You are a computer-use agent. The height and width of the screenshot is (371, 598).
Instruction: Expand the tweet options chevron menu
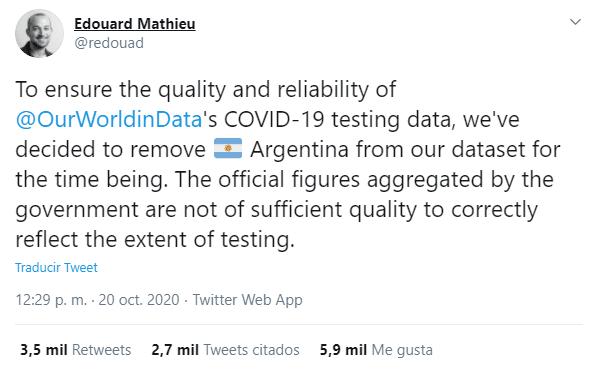pos(575,22)
